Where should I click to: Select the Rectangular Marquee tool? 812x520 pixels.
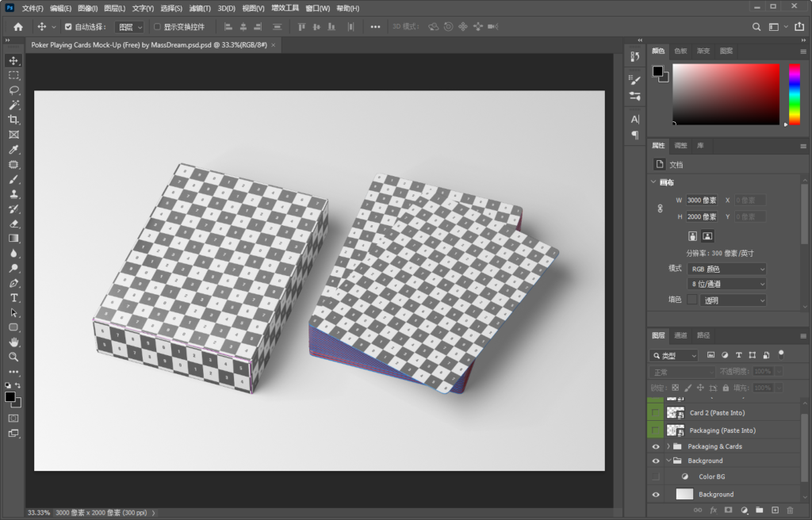tap(13, 75)
